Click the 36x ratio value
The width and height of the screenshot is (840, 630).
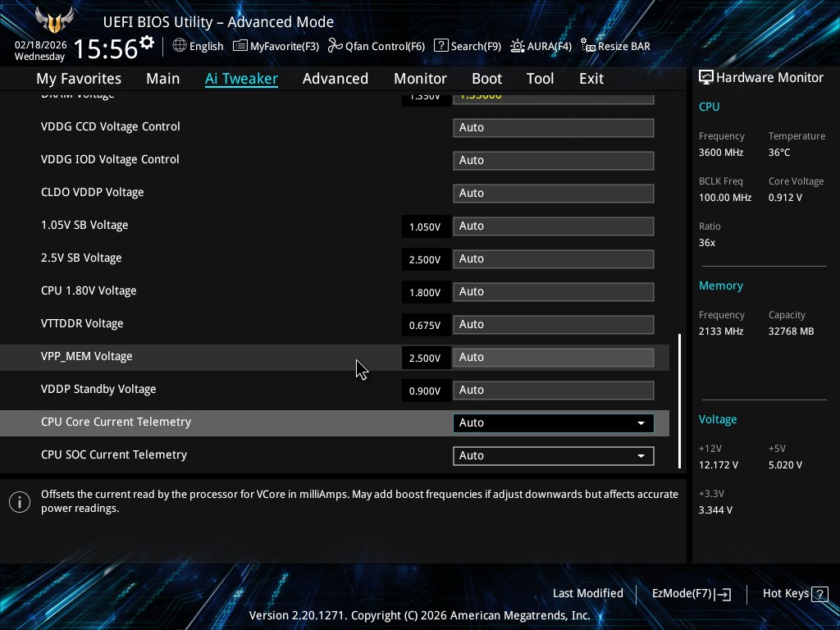point(706,243)
